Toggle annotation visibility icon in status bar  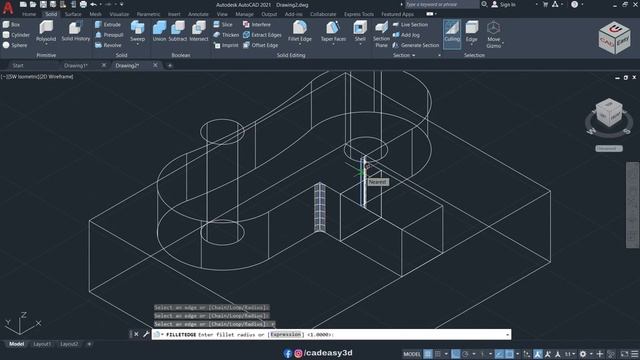point(538,354)
